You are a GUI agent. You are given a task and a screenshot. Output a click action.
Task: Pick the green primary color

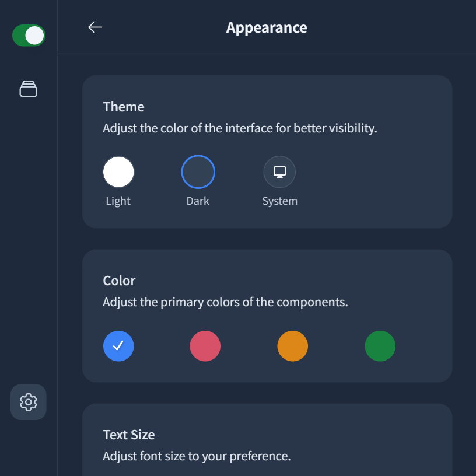[x=380, y=346]
